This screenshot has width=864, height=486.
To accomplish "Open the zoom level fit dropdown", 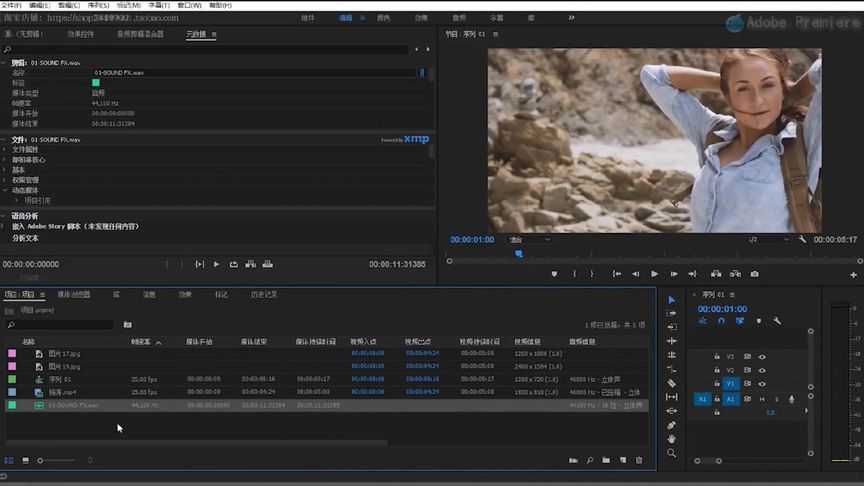I will pos(530,240).
